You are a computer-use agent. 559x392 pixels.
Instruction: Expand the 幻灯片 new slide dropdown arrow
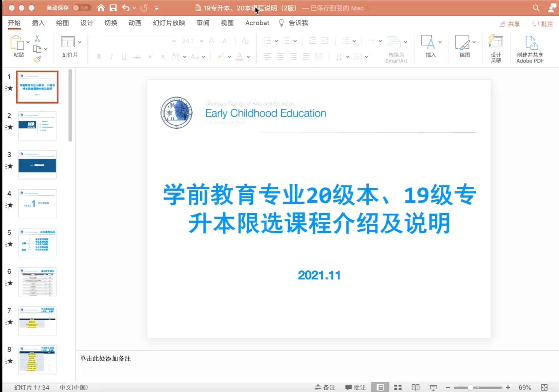80,42
